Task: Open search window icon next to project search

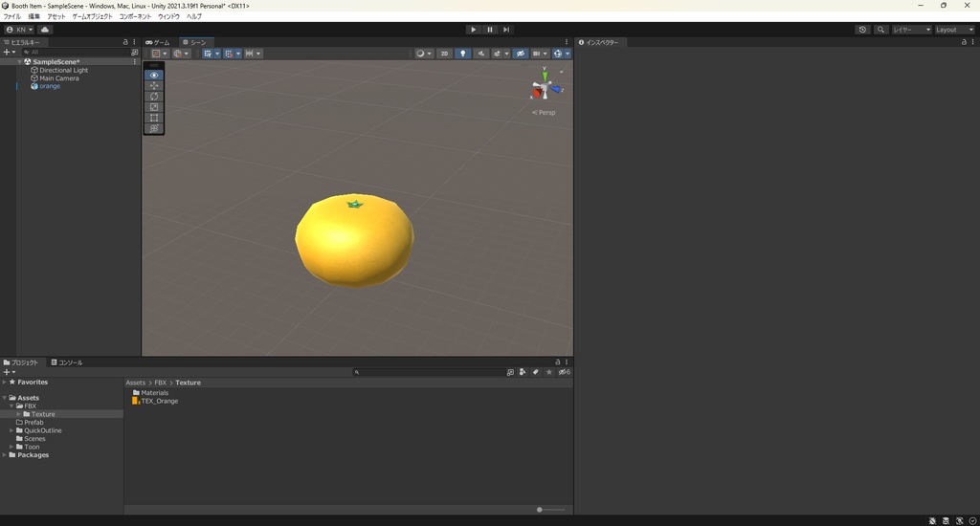Action: (x=510, y=372)
